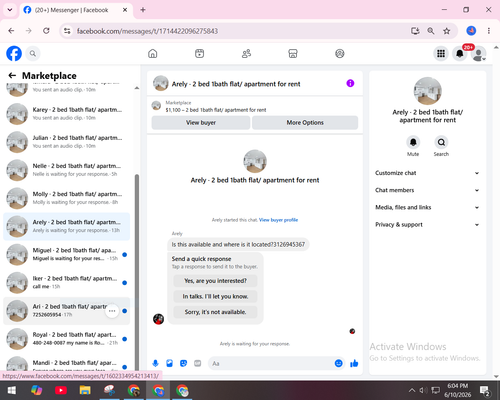This screenshot has width=500, height=400.
Task: Expand Media, files and links section
Action: [427, 207]
